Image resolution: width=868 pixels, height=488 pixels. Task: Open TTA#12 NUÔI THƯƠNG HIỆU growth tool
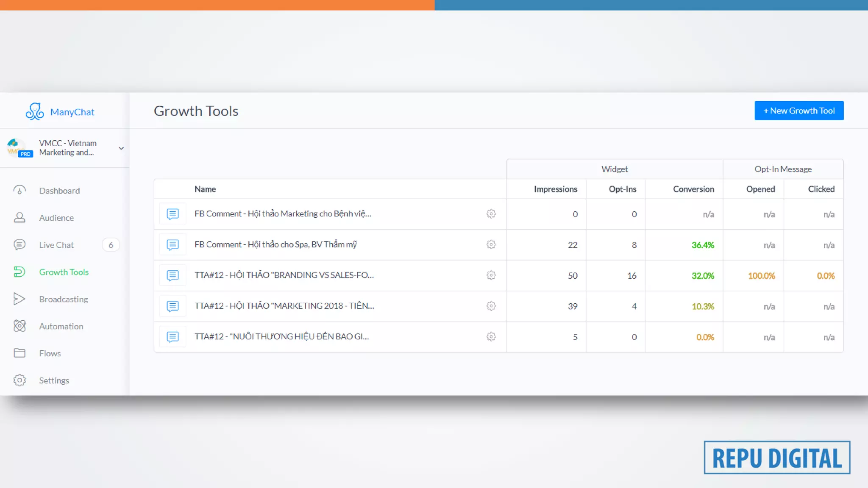tap(281, 337)
